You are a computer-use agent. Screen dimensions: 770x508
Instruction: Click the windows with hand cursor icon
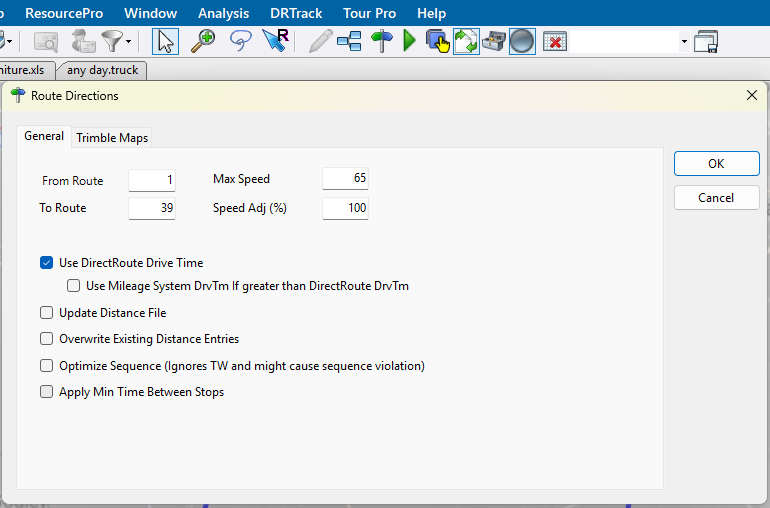coord(438,41)
